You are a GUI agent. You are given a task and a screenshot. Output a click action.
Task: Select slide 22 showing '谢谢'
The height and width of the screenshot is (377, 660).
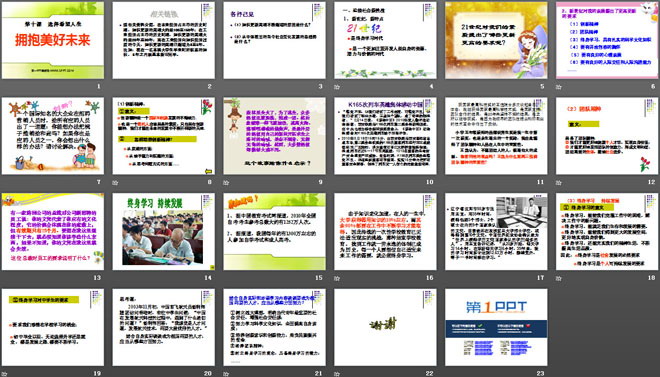pos(385,327)
